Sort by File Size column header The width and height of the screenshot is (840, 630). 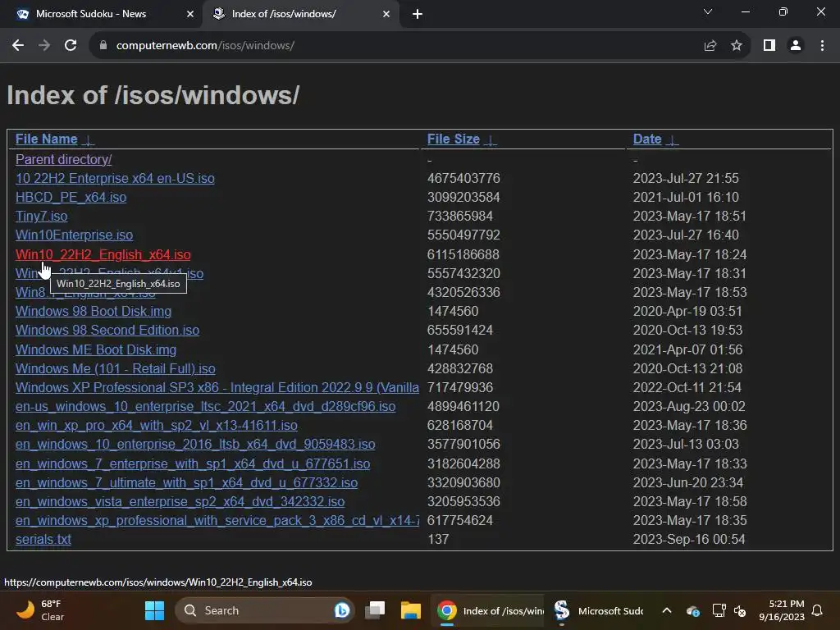(x=453, y=139)
